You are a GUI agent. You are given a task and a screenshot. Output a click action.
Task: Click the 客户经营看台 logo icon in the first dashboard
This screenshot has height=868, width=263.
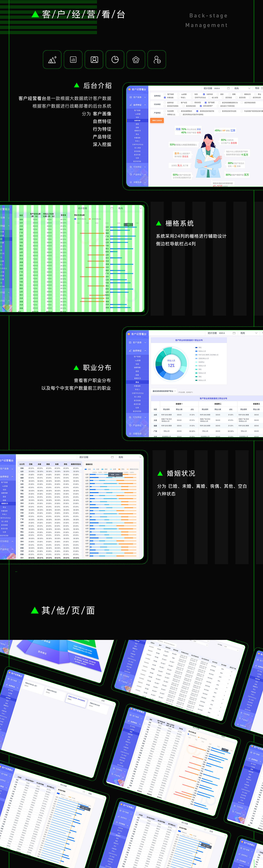point(129,89)
